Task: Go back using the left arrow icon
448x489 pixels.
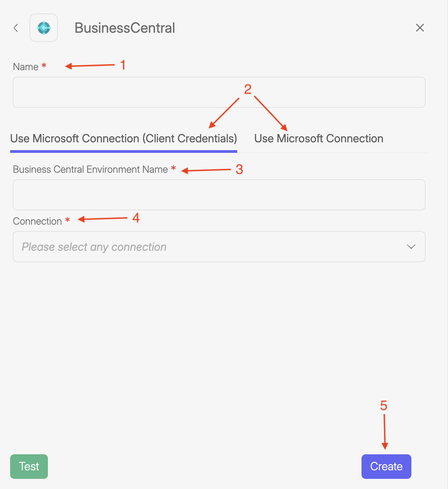Action: (x=16, y=28)
